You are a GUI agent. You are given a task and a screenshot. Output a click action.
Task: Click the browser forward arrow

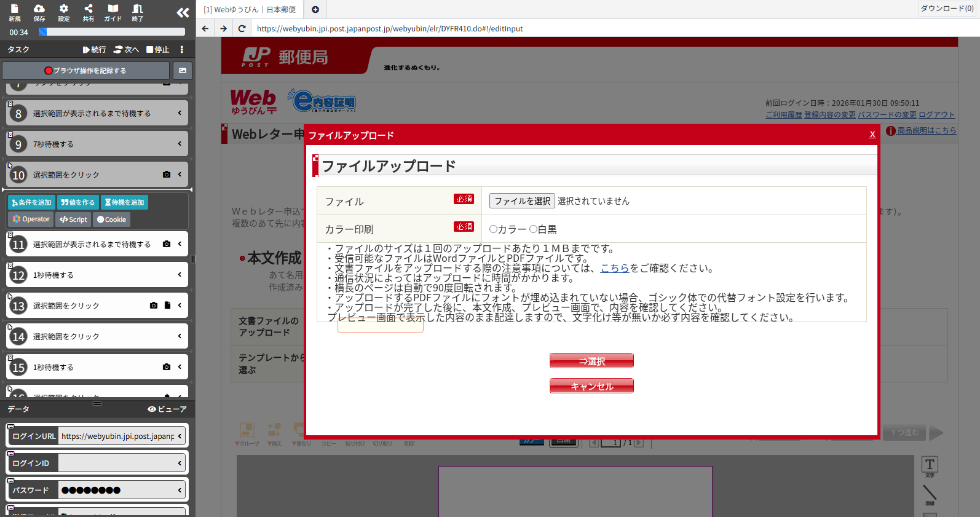tap(224, 28)
